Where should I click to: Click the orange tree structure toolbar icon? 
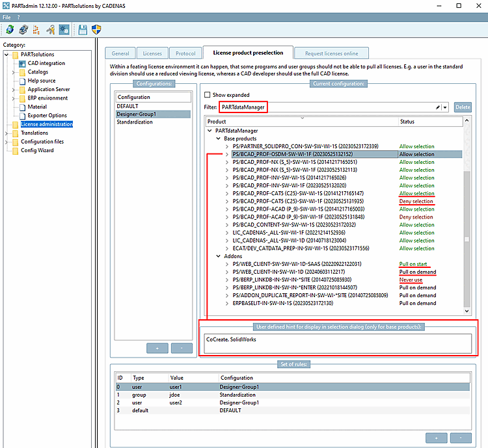coord(36,29)
